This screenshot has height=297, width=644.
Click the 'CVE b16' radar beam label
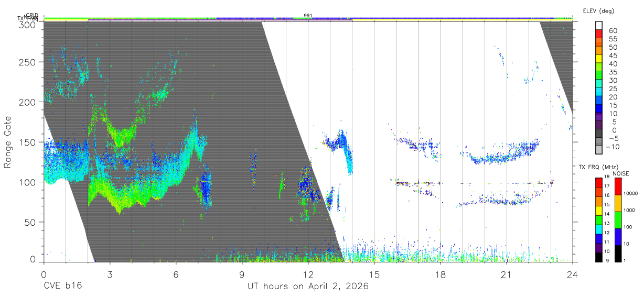click(62, 287)
